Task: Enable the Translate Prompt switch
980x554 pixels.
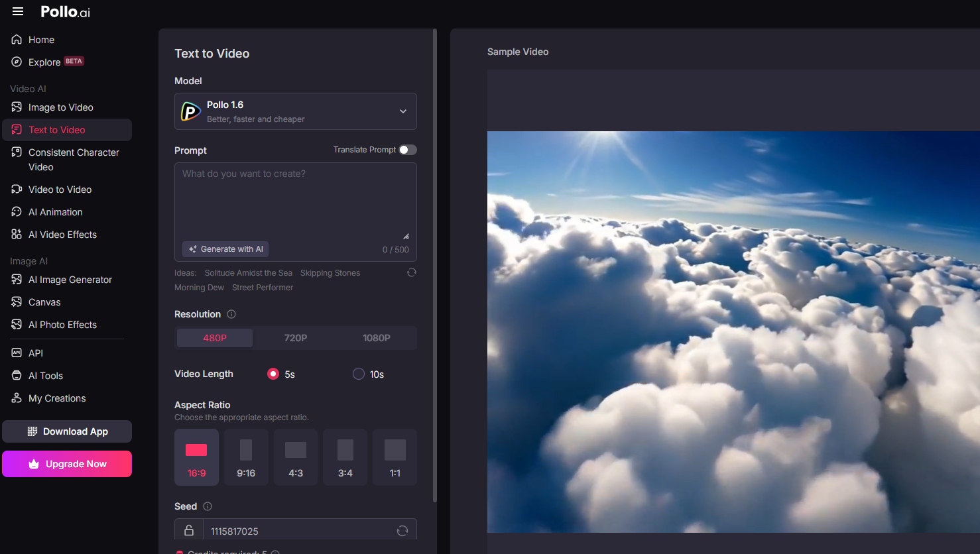Action: [x=408, y=150]
